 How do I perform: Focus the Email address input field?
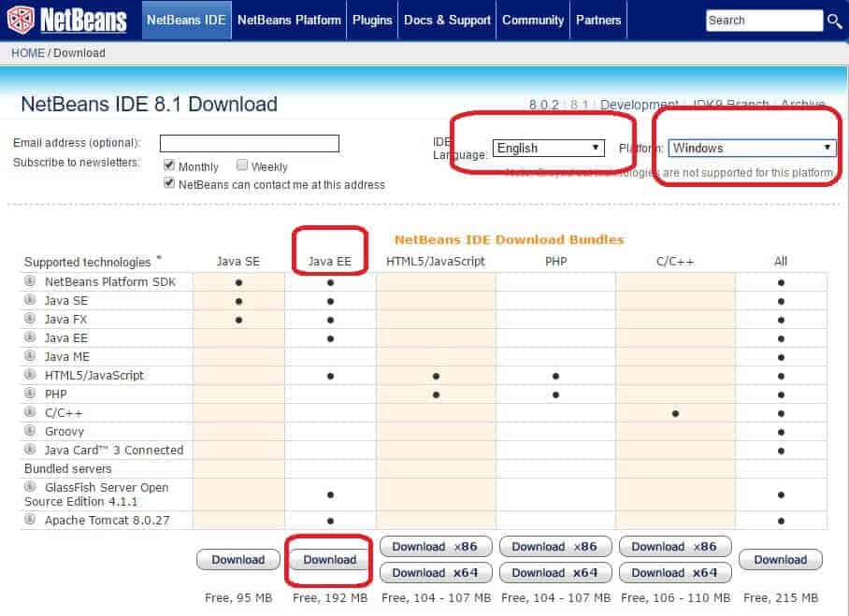249,143
